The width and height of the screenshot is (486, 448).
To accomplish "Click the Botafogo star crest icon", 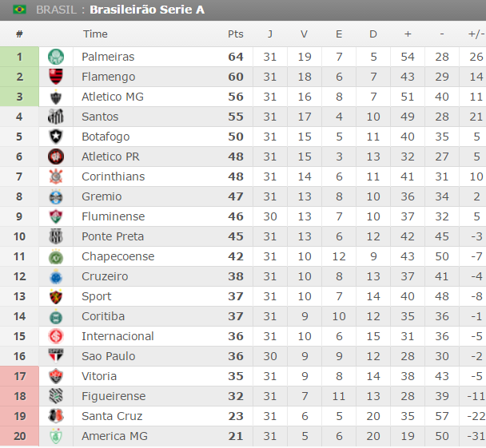I will [x=55, y=137].
